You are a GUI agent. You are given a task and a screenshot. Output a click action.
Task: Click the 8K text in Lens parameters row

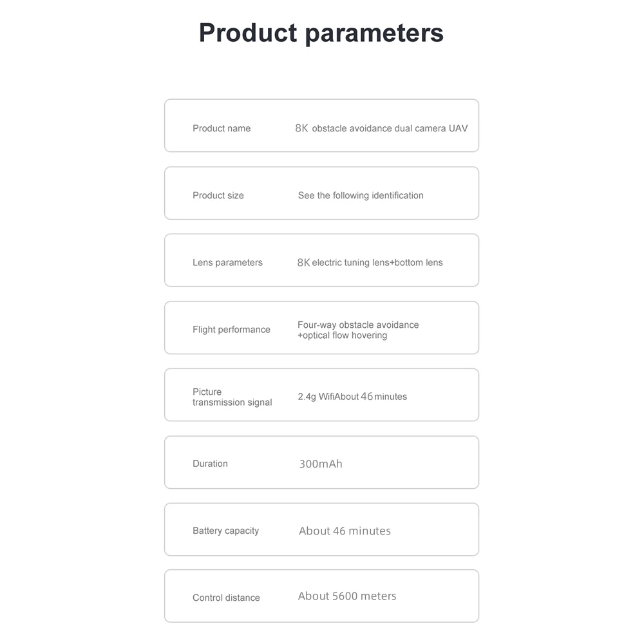click(x=303, y=263)
